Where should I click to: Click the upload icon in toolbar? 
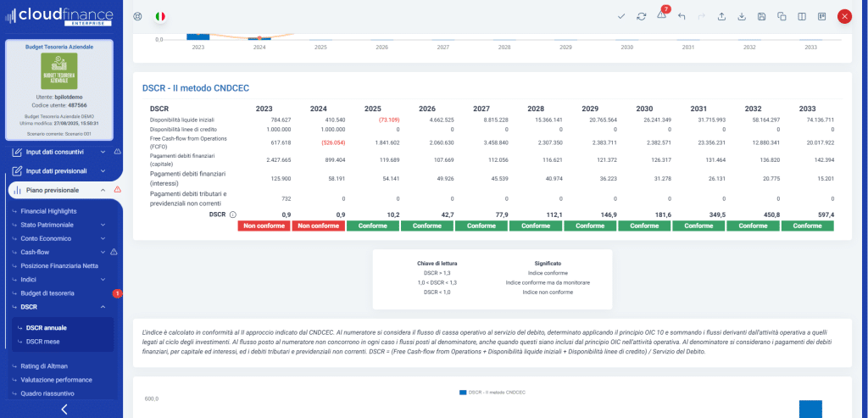[721, 16]
